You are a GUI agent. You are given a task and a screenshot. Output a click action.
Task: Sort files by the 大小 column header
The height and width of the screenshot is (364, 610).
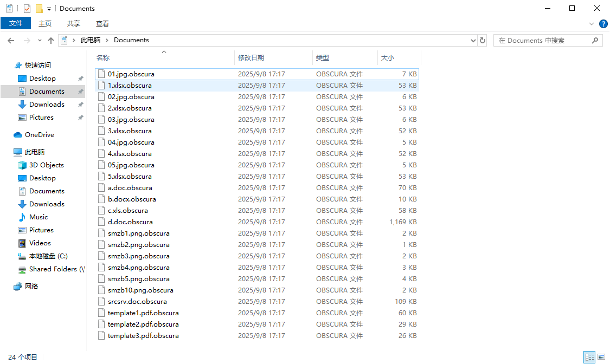(x=388, y=57)
